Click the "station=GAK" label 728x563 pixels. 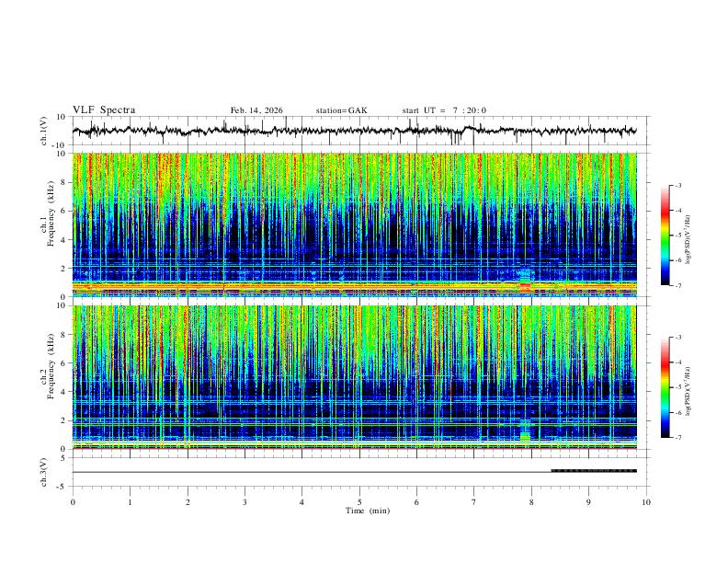(341, 110)
